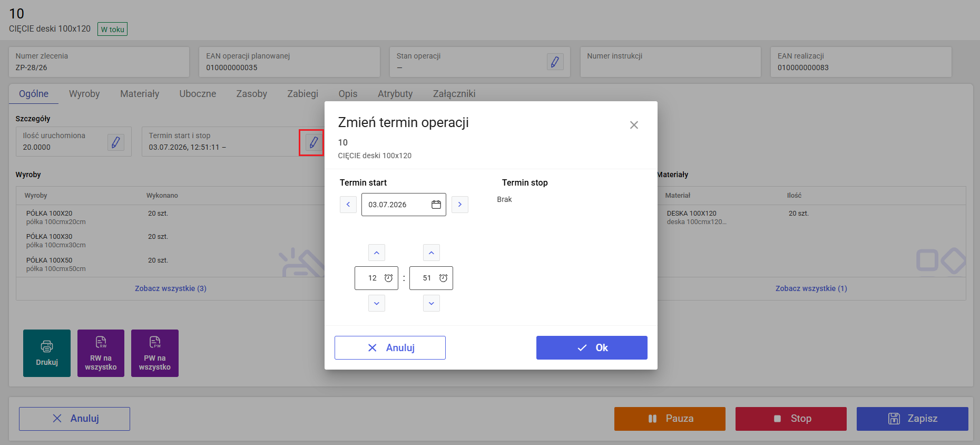Close the Zmień termin operacji dialog
Viewport: 980px width, 445px height.
634,125
